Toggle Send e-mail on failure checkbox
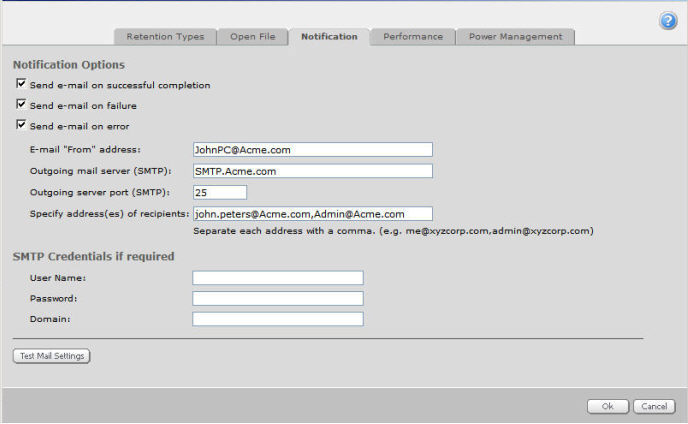The width and height of the screenshot is (688, 424). [x=21, y=105]
